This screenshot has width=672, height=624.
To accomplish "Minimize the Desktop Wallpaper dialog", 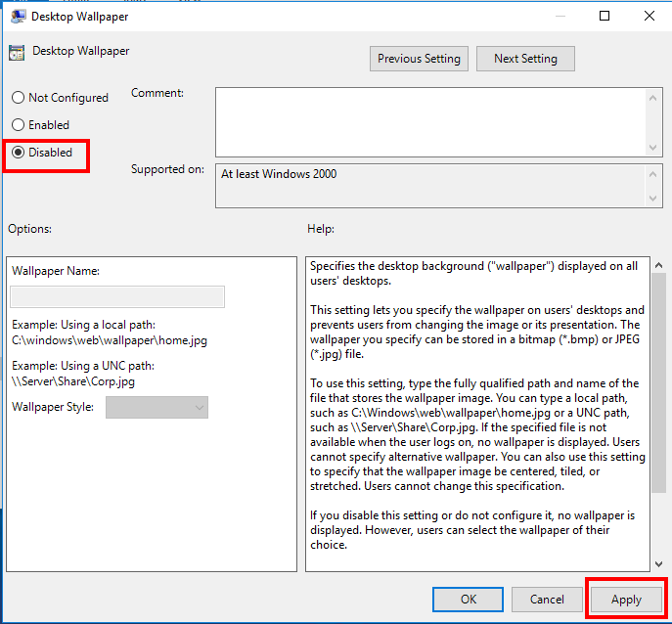I will coord(560,16).
